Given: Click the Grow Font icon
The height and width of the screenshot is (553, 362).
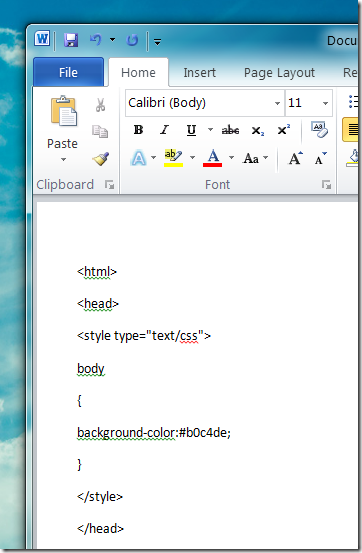Looking at the screenshot, I should [x=295, y=158].
